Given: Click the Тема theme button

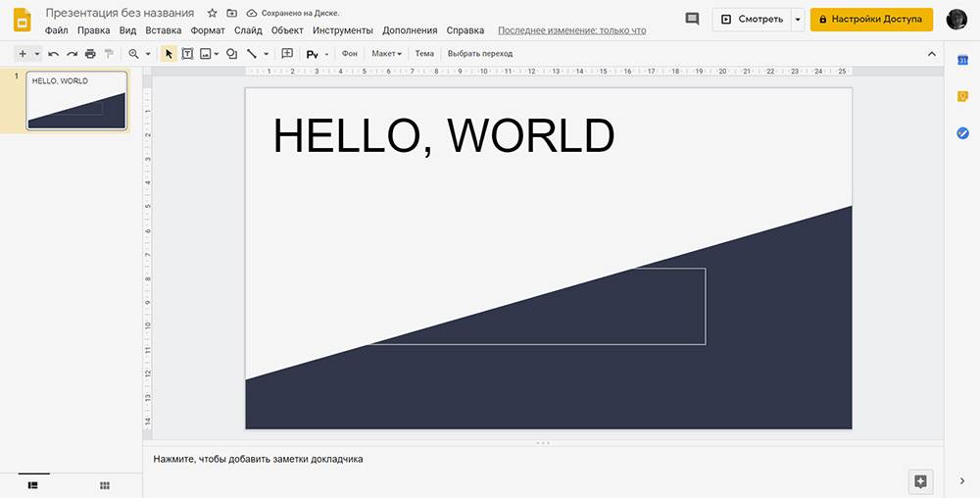Looking at the screenshot, I should tap(424, 54).
